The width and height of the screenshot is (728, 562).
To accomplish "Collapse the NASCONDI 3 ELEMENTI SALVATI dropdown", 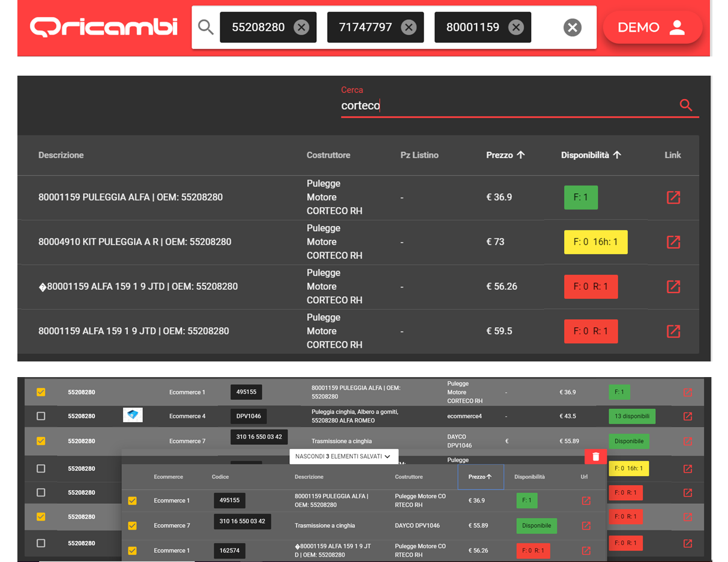I will click(x=343, y=456).
